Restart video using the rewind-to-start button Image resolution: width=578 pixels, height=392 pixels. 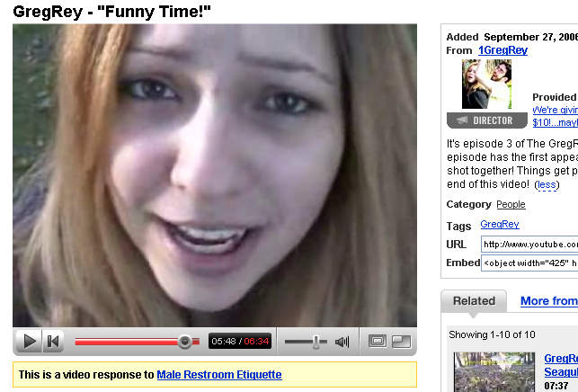[53, 341]
